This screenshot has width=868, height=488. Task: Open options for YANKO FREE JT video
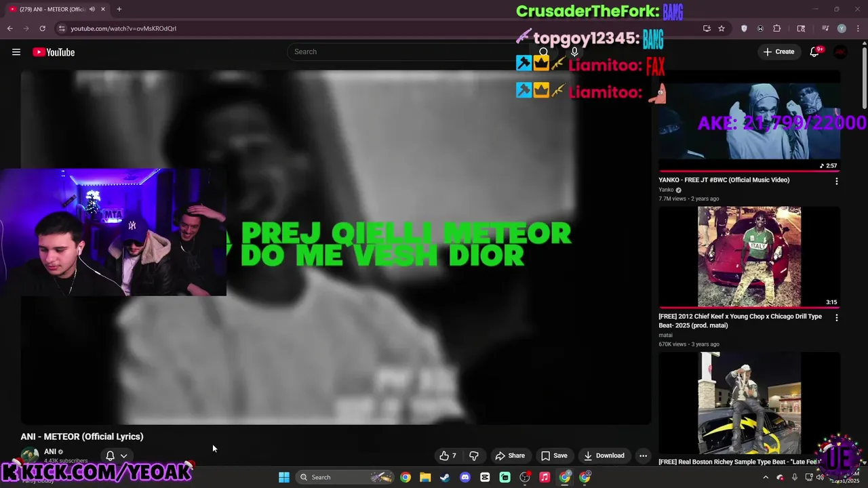836,181
